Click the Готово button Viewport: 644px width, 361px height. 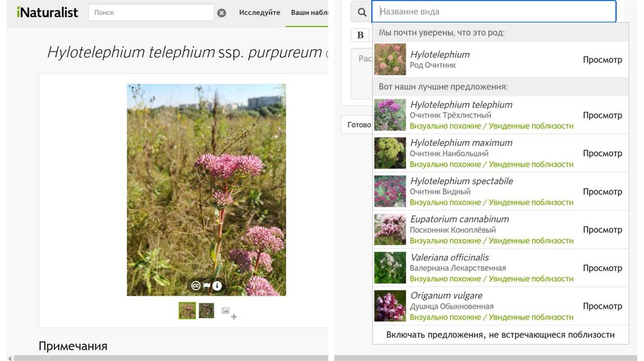click(357, 125)
